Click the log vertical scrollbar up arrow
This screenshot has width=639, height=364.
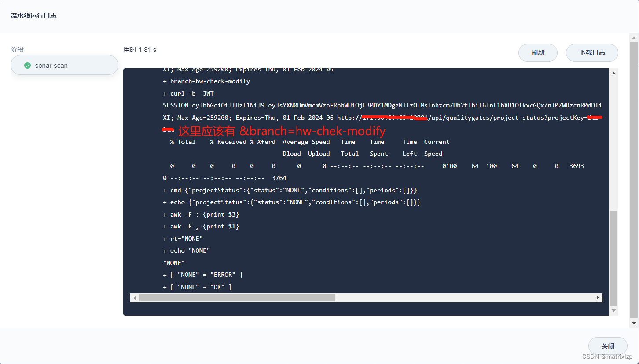coord(614,74)
